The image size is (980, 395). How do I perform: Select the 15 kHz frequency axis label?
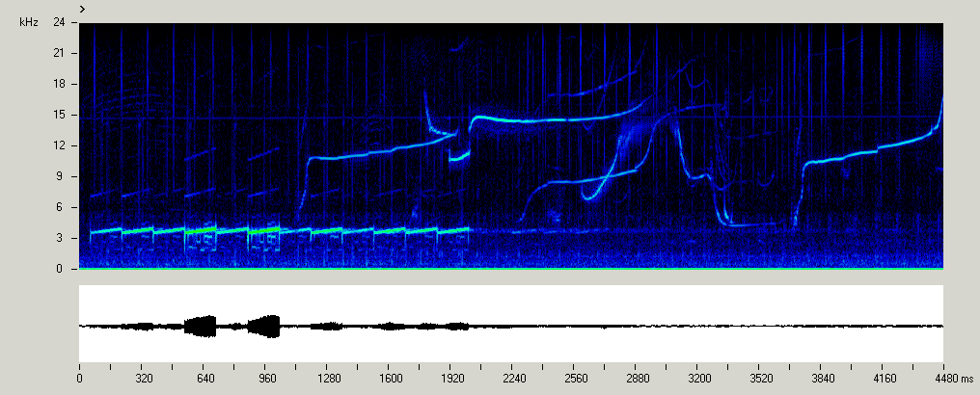[60, 115]
